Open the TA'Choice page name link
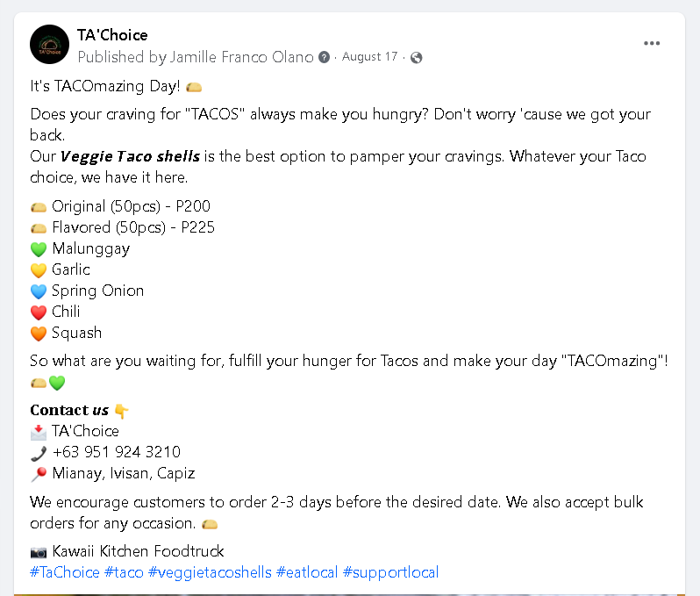The height and width of the screenshot is (596, 700). (112, 35)
